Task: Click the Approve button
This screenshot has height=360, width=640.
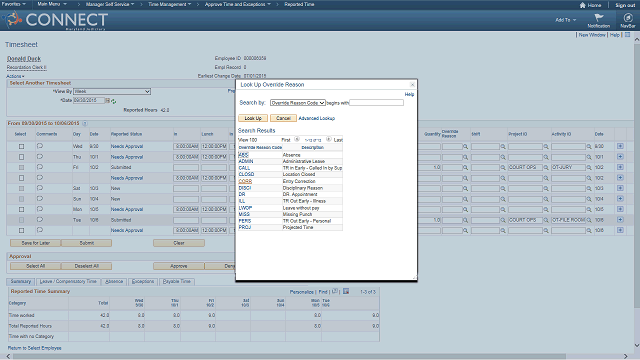Action: tap(179, 266)
